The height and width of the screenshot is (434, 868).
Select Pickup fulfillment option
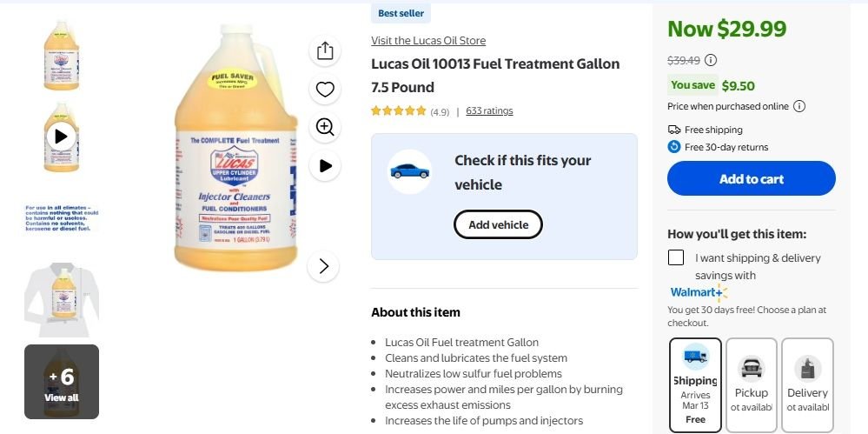(x=751, y=384)
